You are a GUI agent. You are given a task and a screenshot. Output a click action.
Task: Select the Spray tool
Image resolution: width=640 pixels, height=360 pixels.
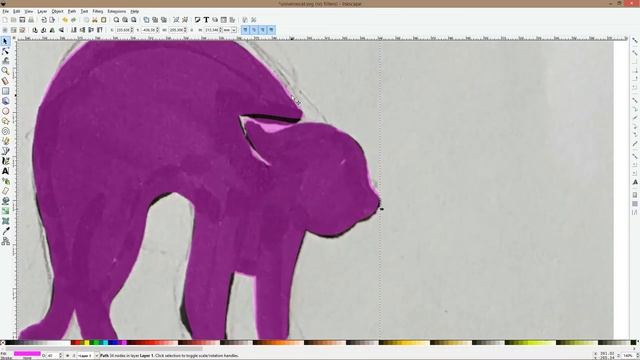5,181
